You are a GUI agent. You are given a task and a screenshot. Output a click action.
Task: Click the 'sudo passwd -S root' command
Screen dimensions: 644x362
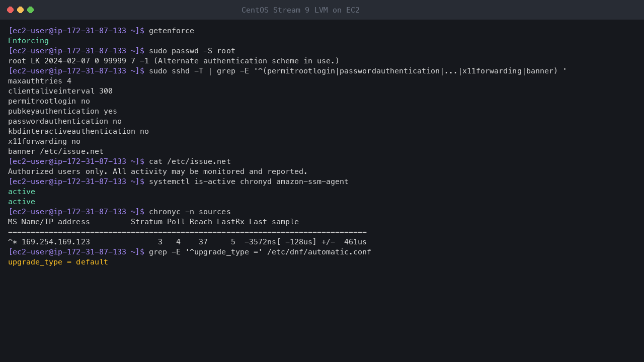(x=192, y=51)
